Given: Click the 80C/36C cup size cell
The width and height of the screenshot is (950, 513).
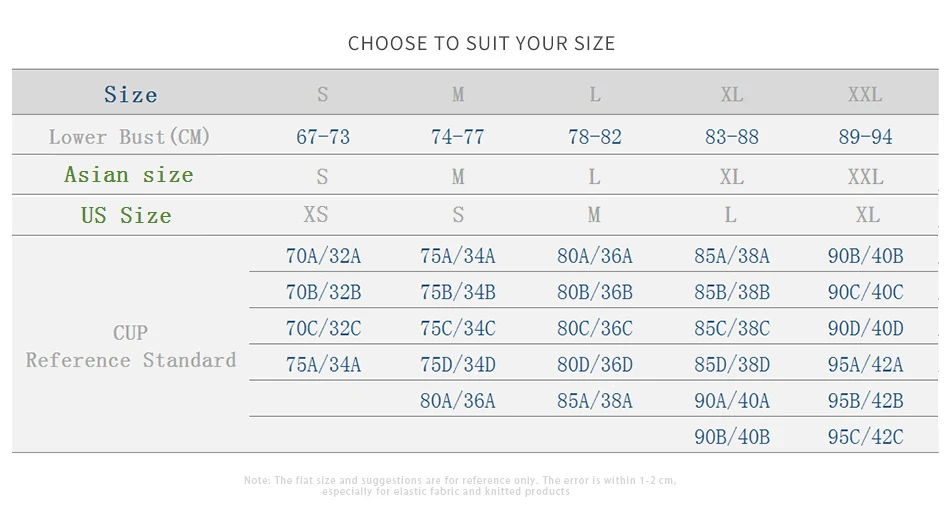Looking at the screenshot, I should [594, 328].
